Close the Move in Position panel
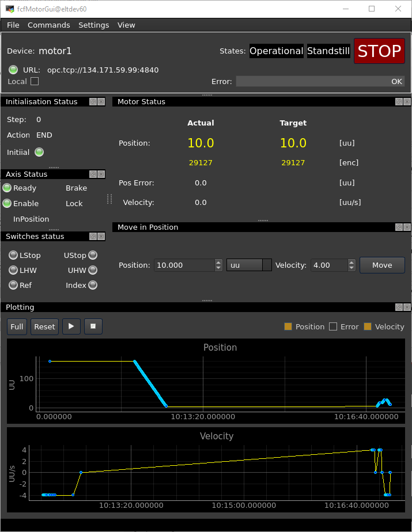 point(407,227)
